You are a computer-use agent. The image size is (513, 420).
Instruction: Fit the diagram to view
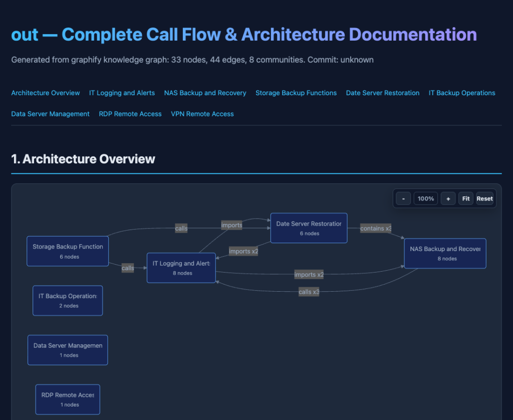coord(466,198)
